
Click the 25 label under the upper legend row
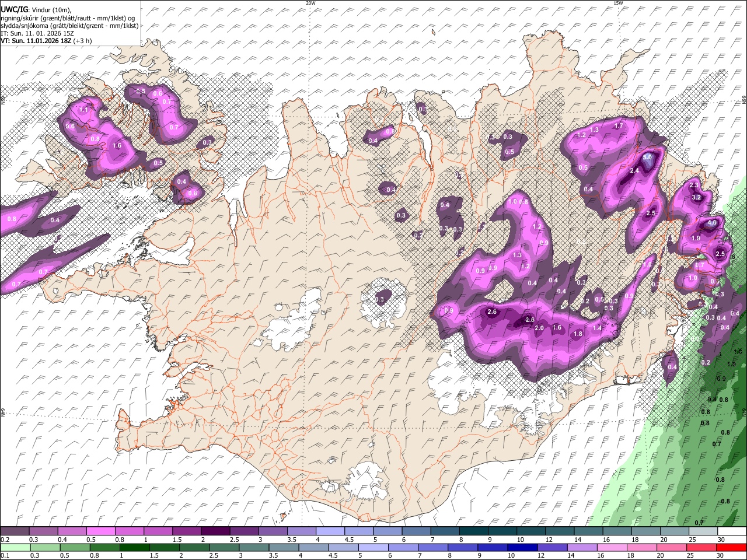[x=692, y=540]
